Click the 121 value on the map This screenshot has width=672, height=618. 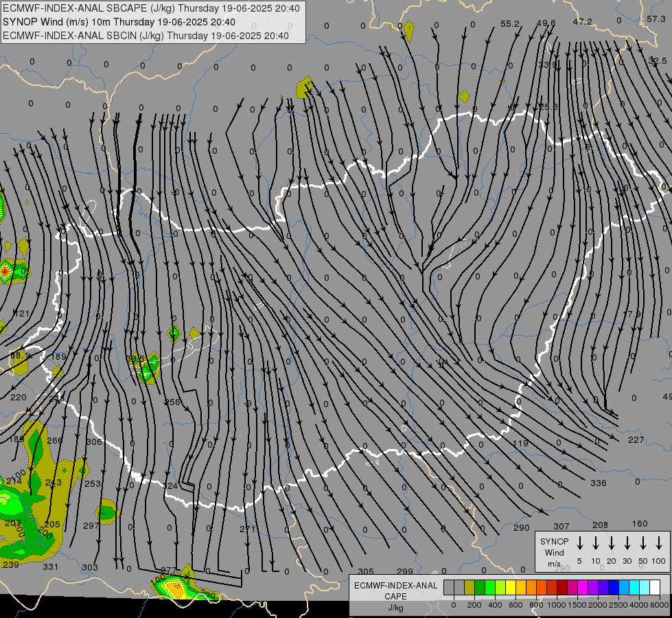coord(22,314)
